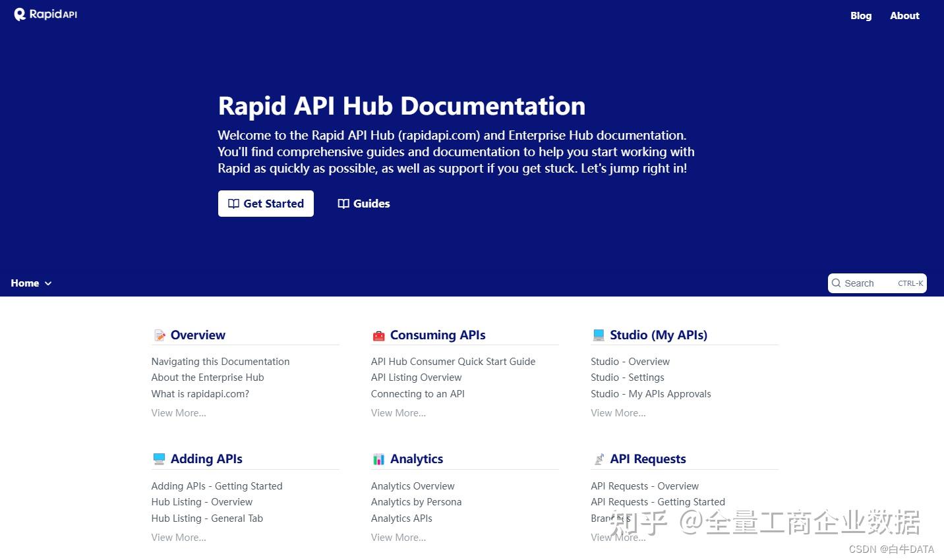Open the About menu item
The image size is (944, 560).
pyautogui.click(x=904, y=16)
